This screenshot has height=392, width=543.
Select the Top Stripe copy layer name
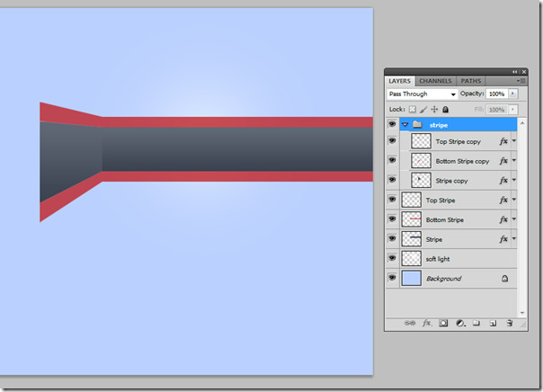pyautogui.click(x=458, y=142)
